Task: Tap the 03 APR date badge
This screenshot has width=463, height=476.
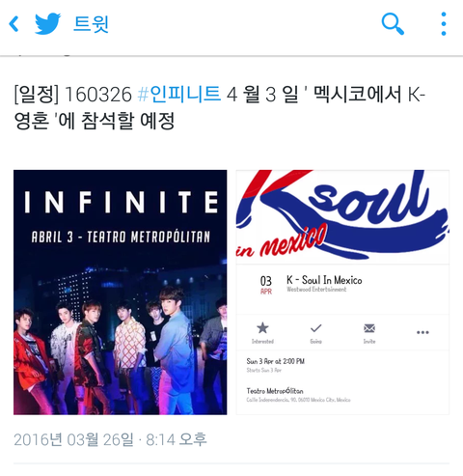Action: pos(266,285)
